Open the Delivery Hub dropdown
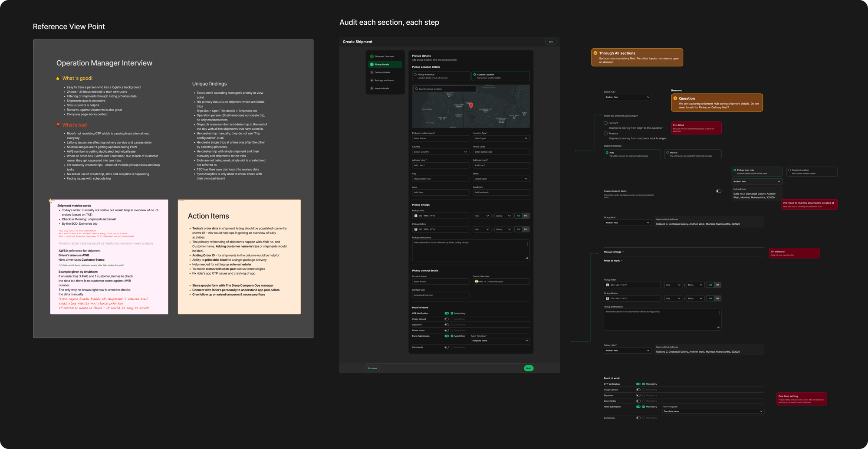868x449 pixels. [627, 351]
